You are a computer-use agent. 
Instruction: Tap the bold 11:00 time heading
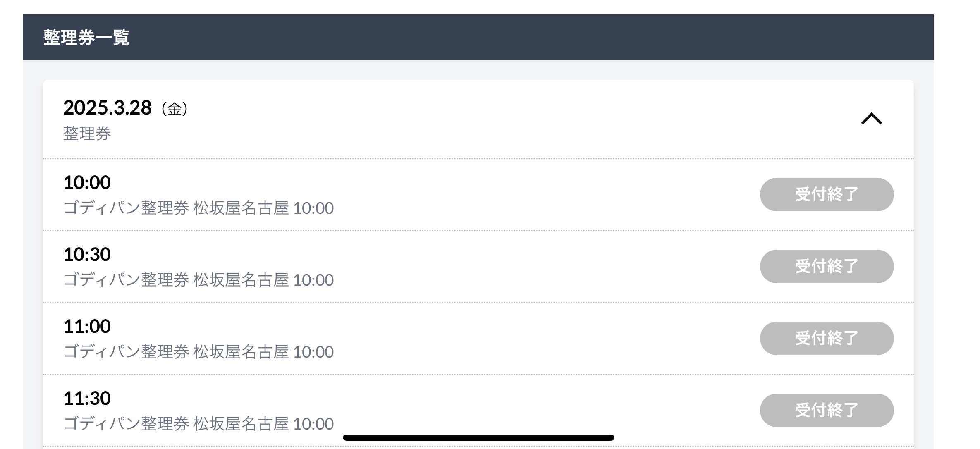coord(87,326)
